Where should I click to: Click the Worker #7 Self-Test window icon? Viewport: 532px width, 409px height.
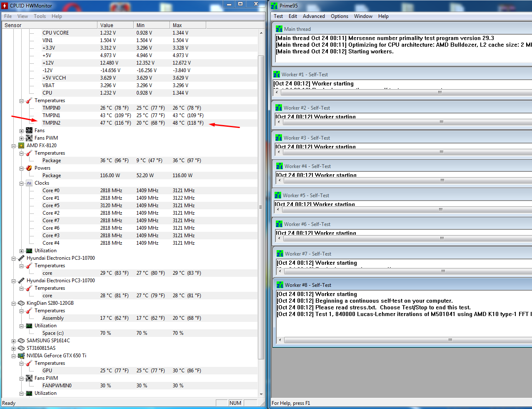point(280,253)
